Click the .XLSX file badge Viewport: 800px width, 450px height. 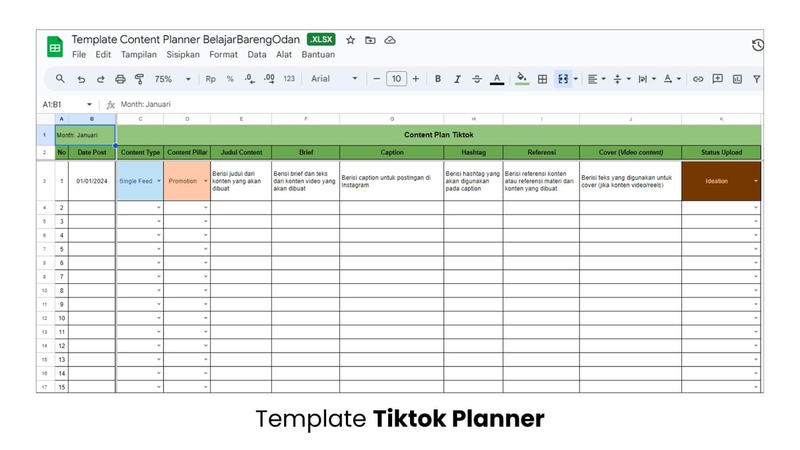click(321, 40)
